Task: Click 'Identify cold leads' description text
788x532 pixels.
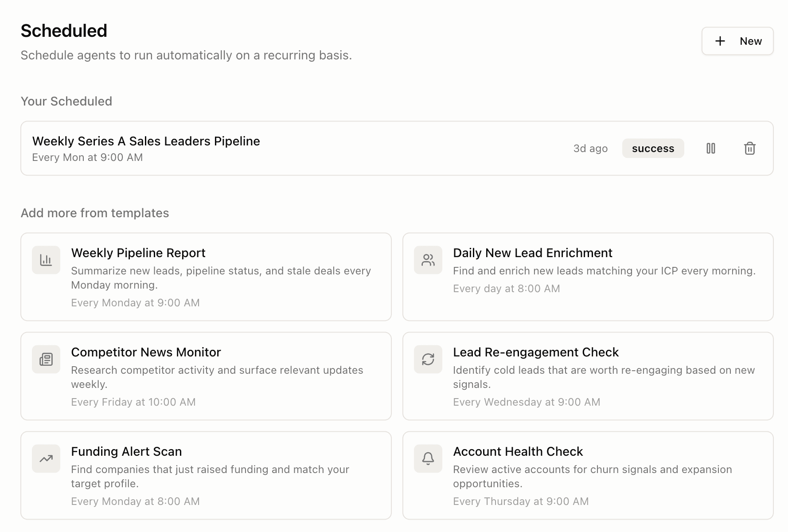Action: 604,377
